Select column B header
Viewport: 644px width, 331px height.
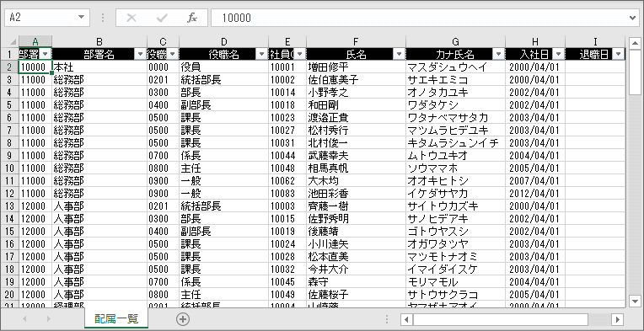coord(99,41)
